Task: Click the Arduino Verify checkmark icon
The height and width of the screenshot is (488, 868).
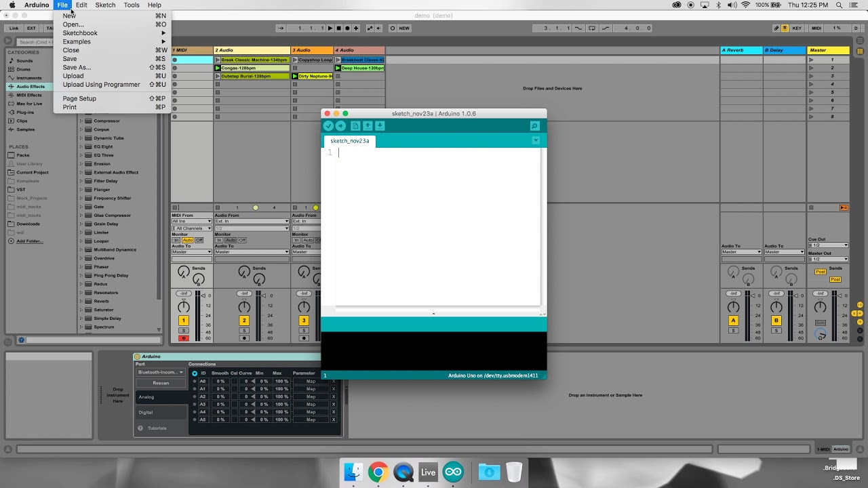Action: (x=328, y=126)
